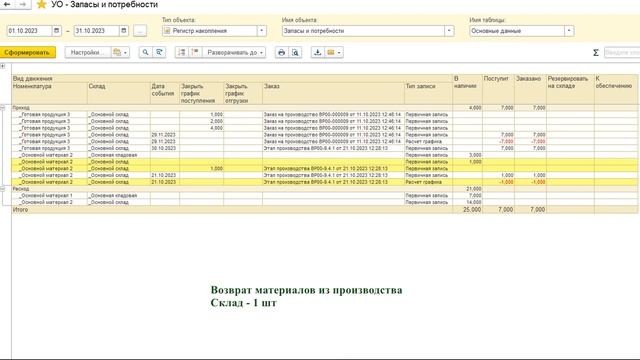Screen dimensions: 640x360
Task: Select К обеспечению column header
Action: (616, 89)
